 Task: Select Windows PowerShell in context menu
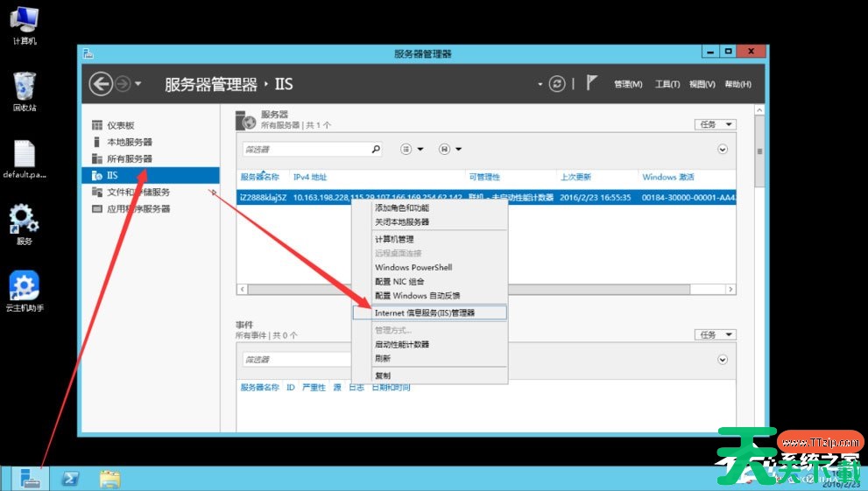tap(413, 267)
